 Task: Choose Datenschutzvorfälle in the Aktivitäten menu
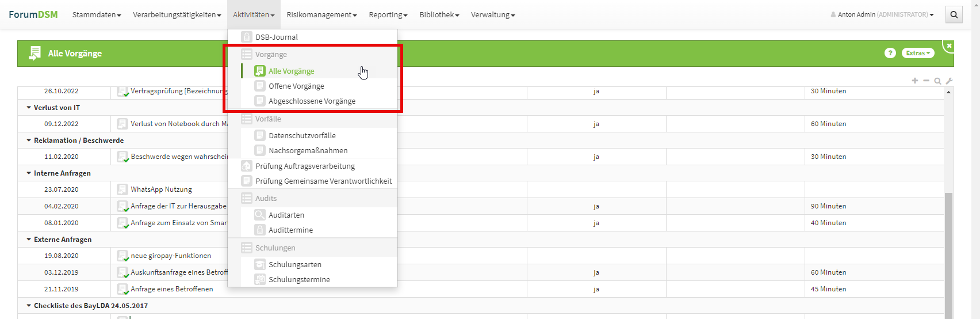pos(302,136)
